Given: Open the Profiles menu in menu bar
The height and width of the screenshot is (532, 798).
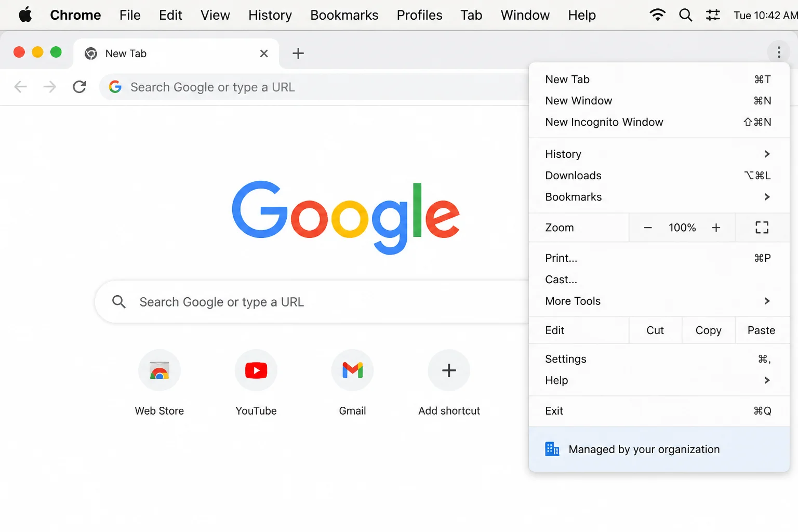Looking at the screenshot, I should 420,15.
